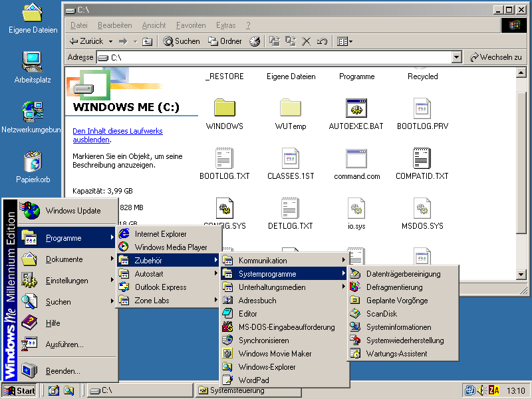Open Defragmentierung from the Systemprogramme submenu
This screenshot has height=399, width=532.
(x=394, y=287)
